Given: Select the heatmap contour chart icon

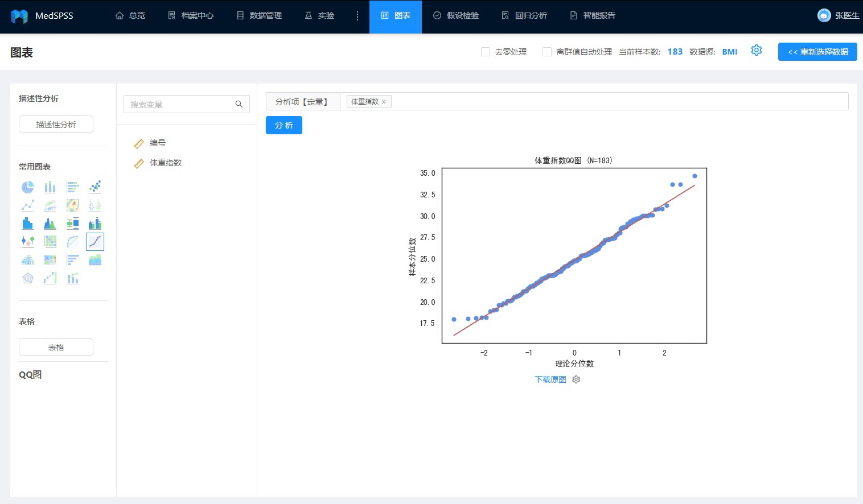Looking at the screenshot, I should pyautogui.click(x=73, y=205).
